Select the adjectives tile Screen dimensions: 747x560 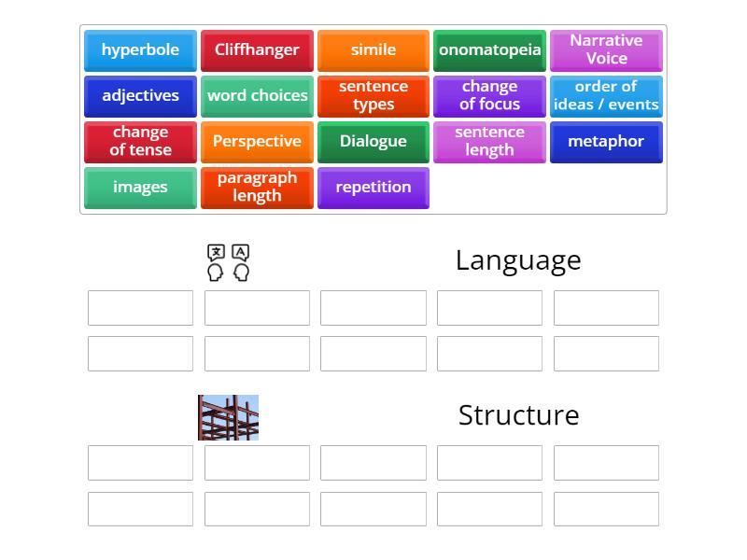coord(140,96)
